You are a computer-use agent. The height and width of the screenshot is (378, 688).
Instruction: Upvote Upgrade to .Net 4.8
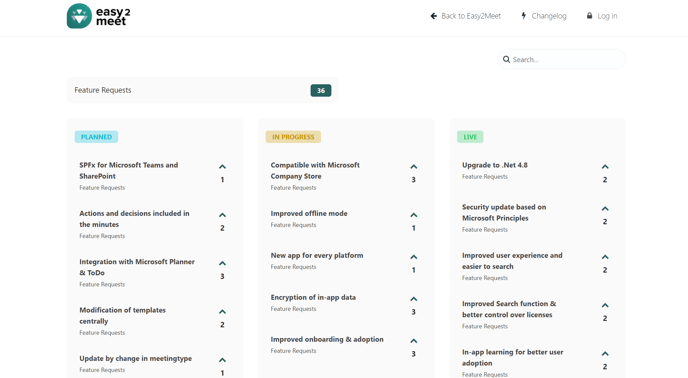click(x=605, y=167)
